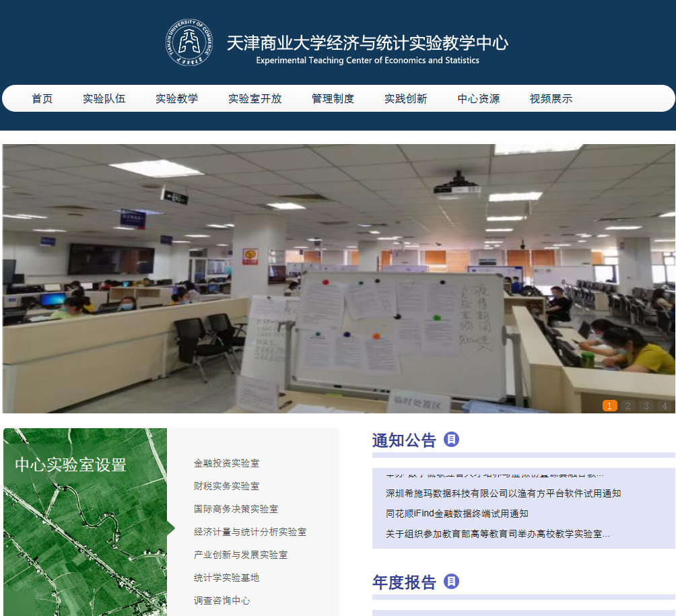Open the 国际商务决策实验室 link
Viewport: 676px width, 616px height.
(x=236, y=509)
